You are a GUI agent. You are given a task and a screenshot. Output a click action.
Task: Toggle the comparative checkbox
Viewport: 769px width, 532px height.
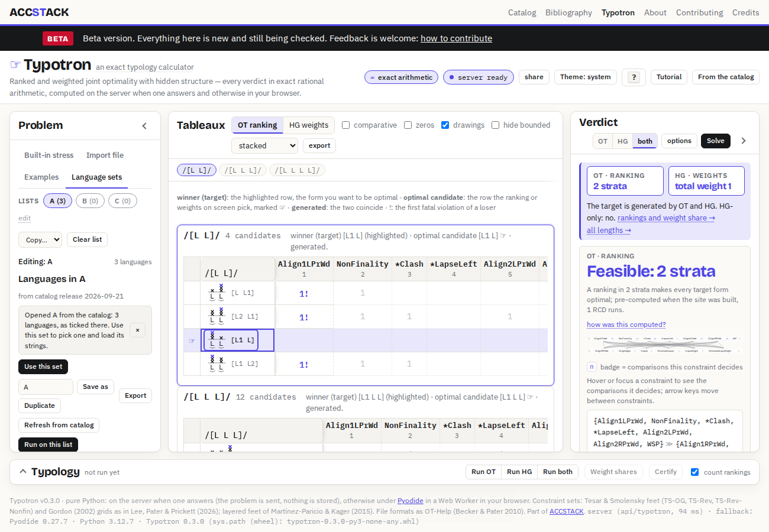tap(346, 125)
